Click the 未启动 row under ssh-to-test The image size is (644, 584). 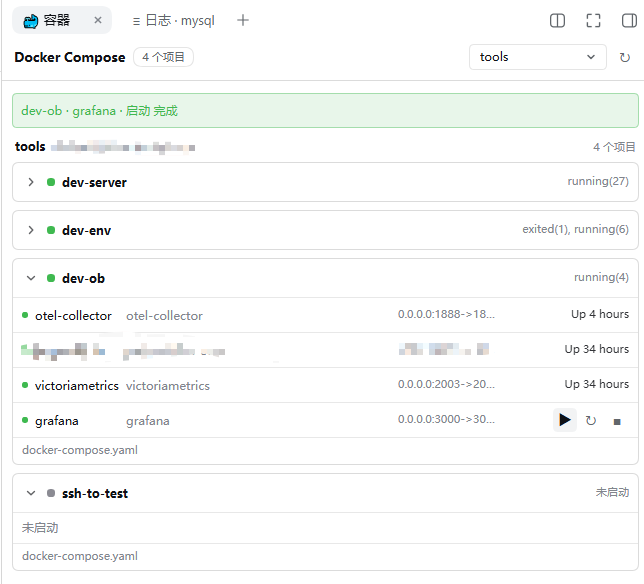[325, 528]
